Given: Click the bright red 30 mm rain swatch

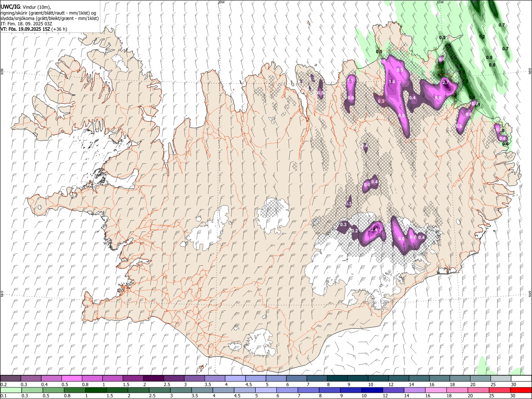Looking at the screenshot, I should click(521, 390).
